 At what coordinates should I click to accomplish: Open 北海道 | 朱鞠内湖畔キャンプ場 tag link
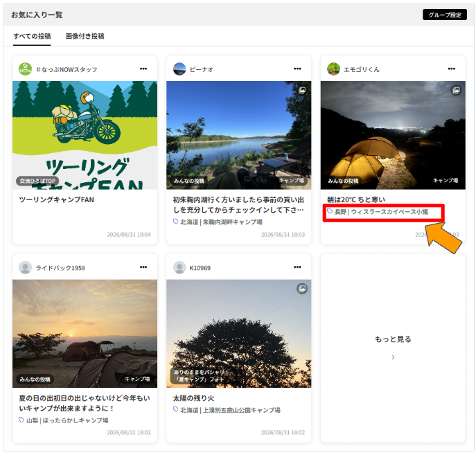218,222
